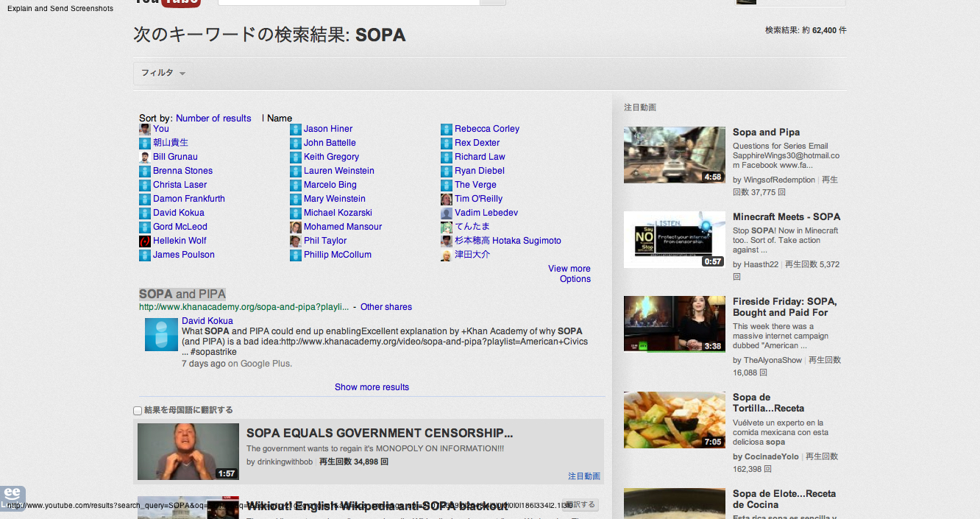
Task: Expand "Show more results"
Action: [x=372, y=387]
